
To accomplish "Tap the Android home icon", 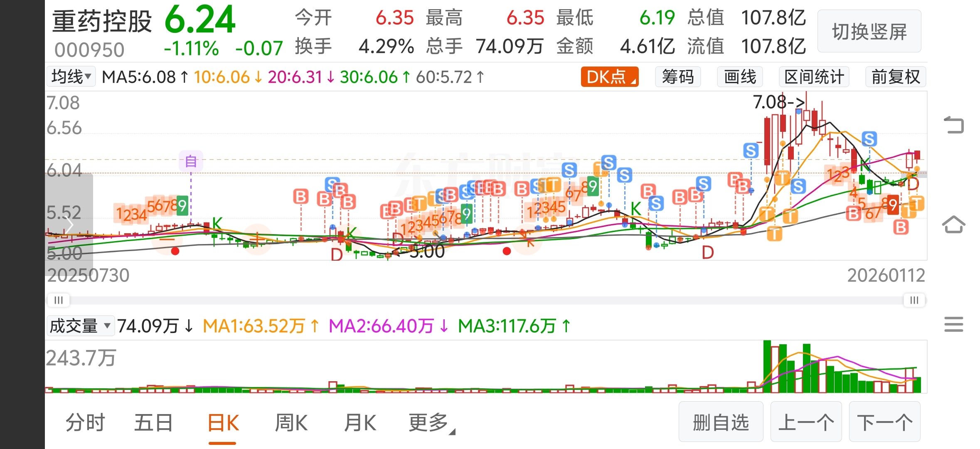I will [953, 225].
